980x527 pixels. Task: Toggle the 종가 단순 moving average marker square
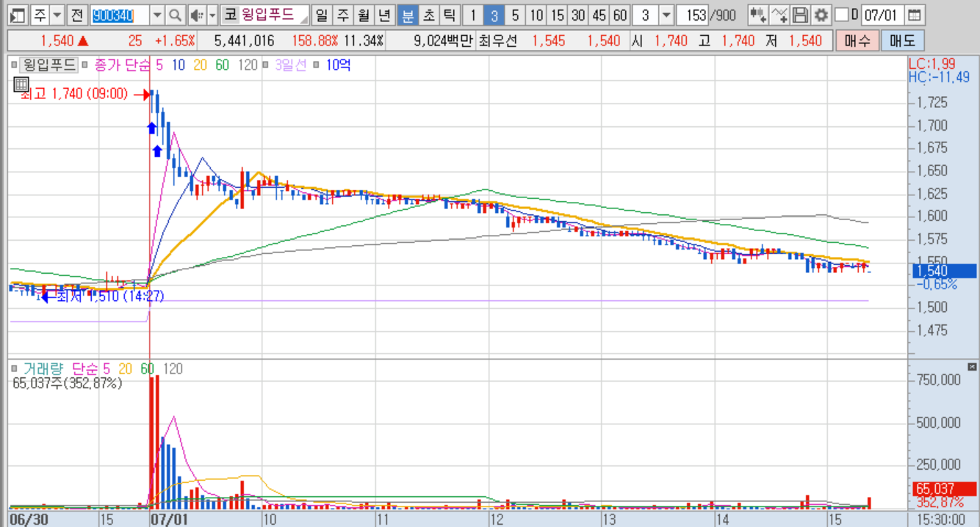pyautogui.click(x=84, y=66)
